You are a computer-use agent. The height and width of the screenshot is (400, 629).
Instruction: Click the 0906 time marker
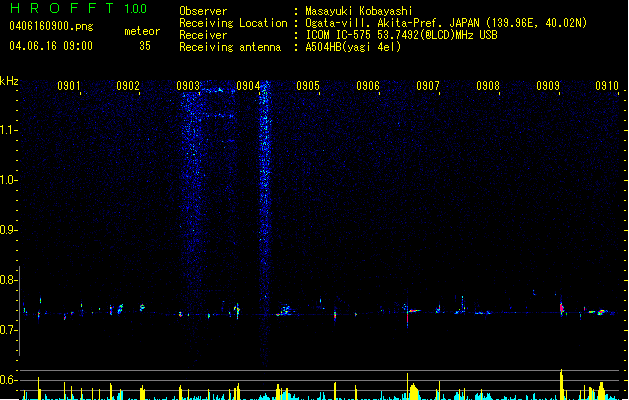click(368, 86)
